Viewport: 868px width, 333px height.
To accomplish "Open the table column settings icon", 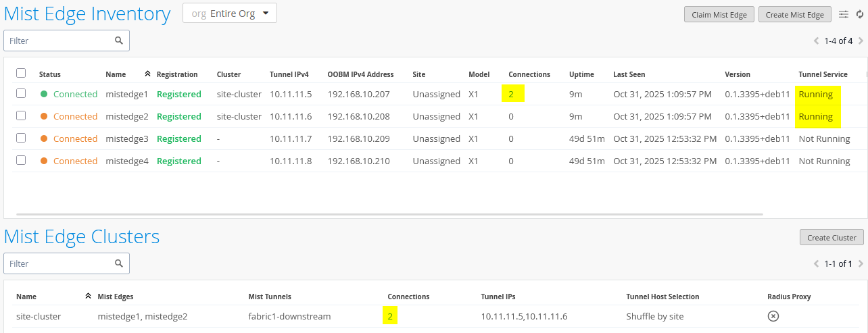I will point(844,14).
